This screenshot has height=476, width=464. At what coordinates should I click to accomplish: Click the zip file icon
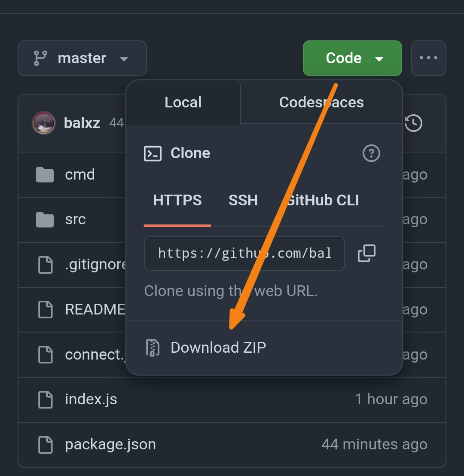pos(153,348)
